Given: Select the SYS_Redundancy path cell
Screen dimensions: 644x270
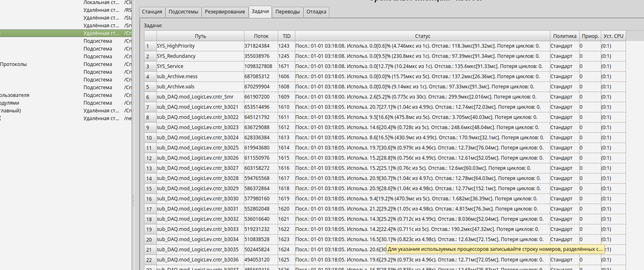Looking at the screenshot, I should (200, 56).
